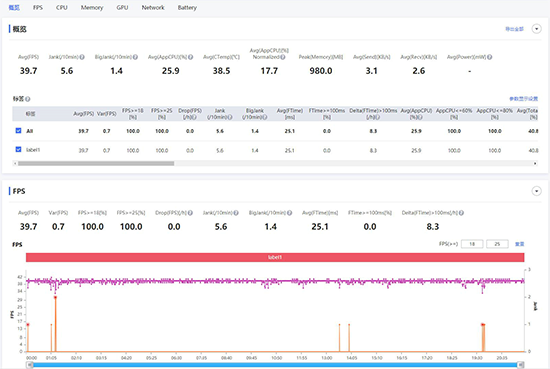Click the Avg(Recv) value 2.6
The width and height of the screenshot is (550, 369).
tap(418, 71)
